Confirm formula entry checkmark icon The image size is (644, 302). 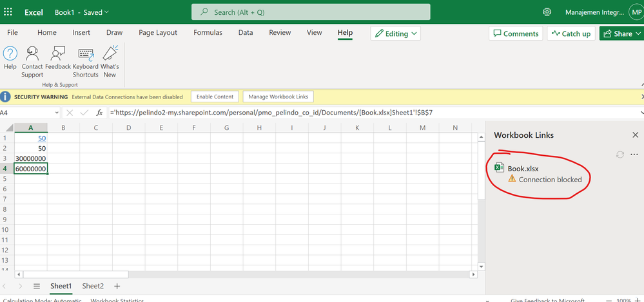[84, 113]
